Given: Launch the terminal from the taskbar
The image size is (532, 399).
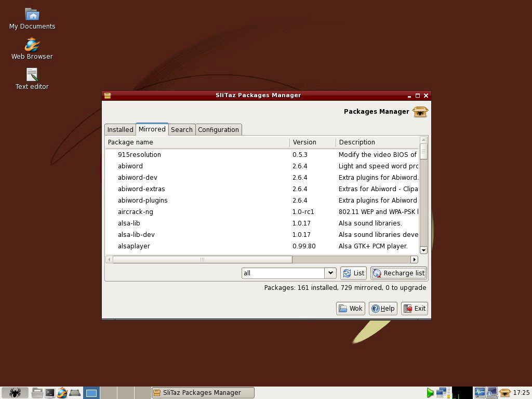Looking at the screenshot, I should click(x=50, y=393).
